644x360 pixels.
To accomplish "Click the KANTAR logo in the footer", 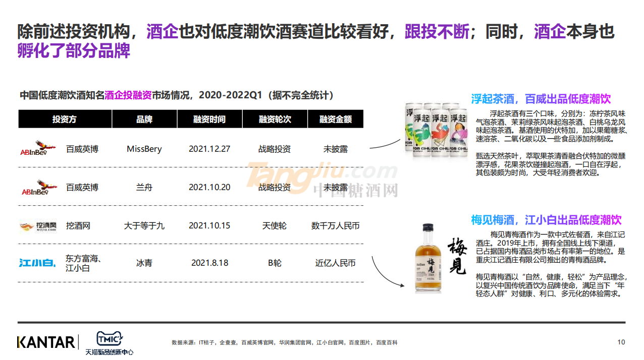I will point(46,342).
